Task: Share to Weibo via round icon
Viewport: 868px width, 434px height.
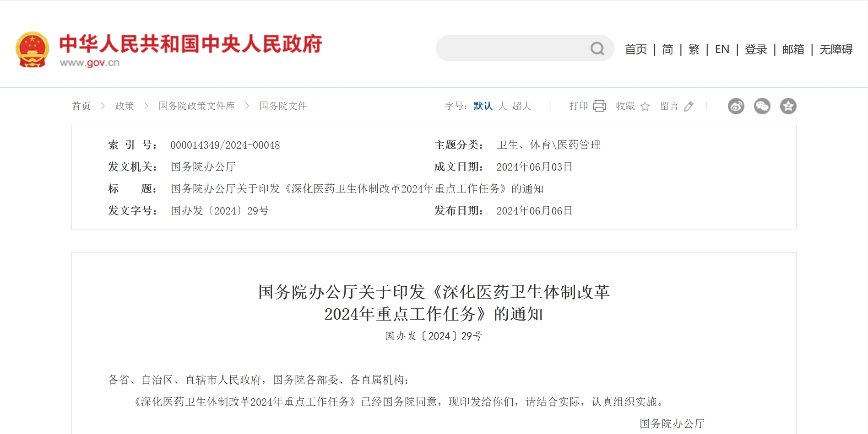Action: (736, 106)
